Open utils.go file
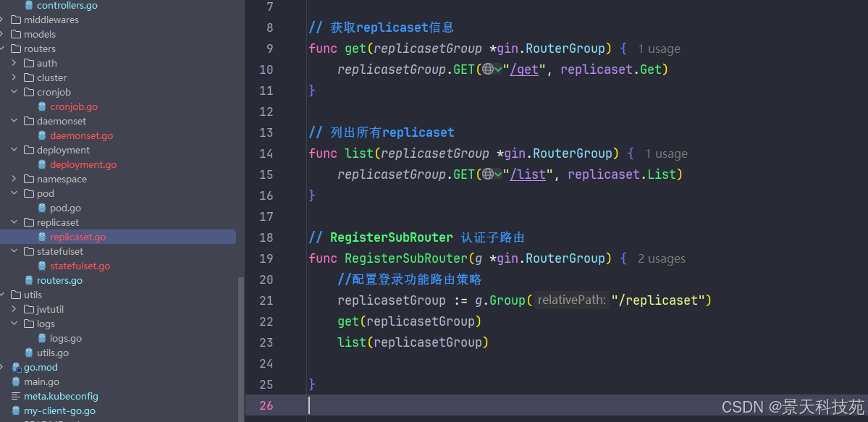The width and height of the screenshot is (868, 422). (53, 353)
